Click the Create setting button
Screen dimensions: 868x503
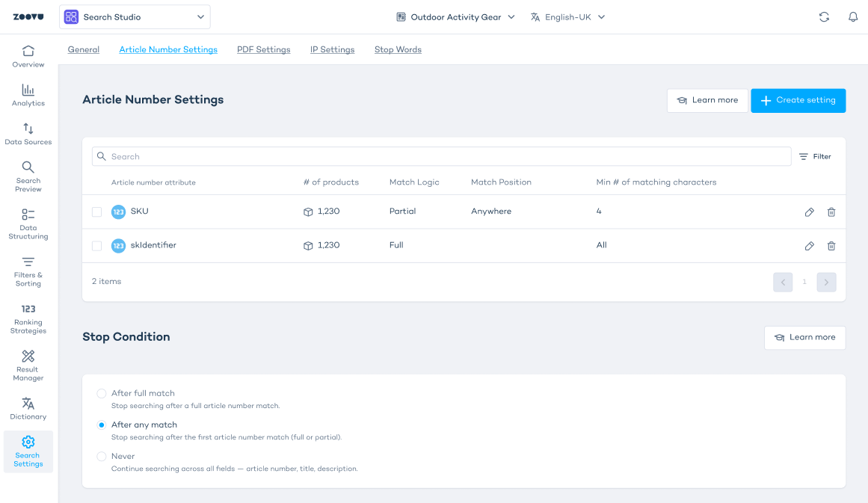click(x=798, y=100)
